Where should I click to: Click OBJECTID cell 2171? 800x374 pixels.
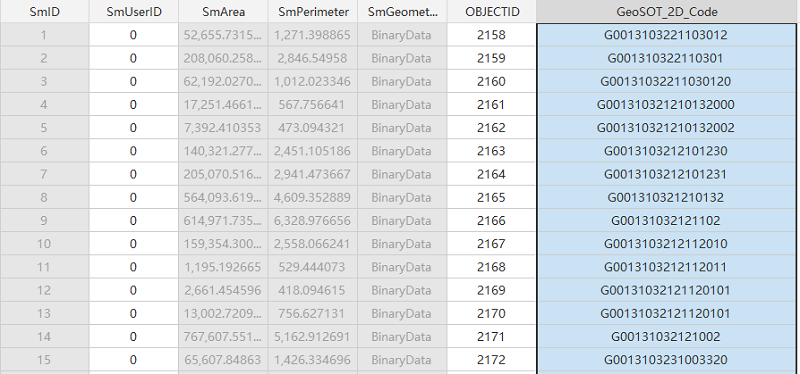(x=492, y=337)
